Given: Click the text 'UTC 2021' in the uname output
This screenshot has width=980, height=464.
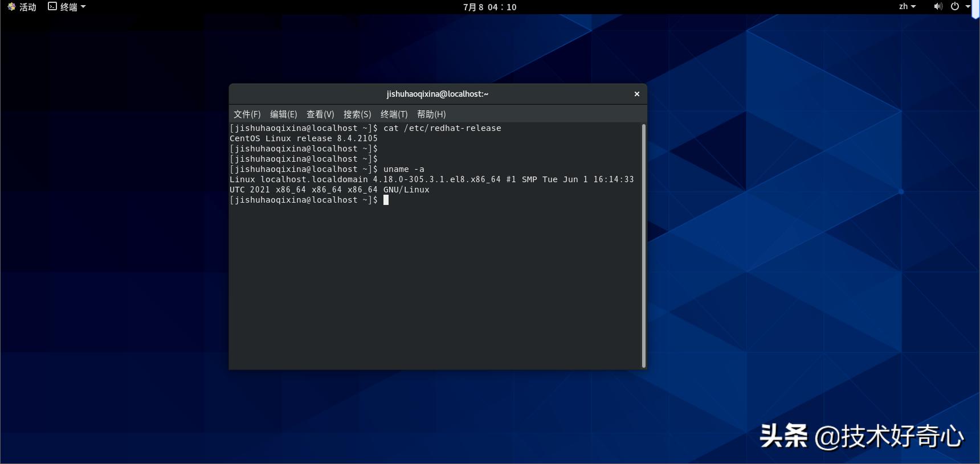Looking at the screenshot, I should (250, 190).
